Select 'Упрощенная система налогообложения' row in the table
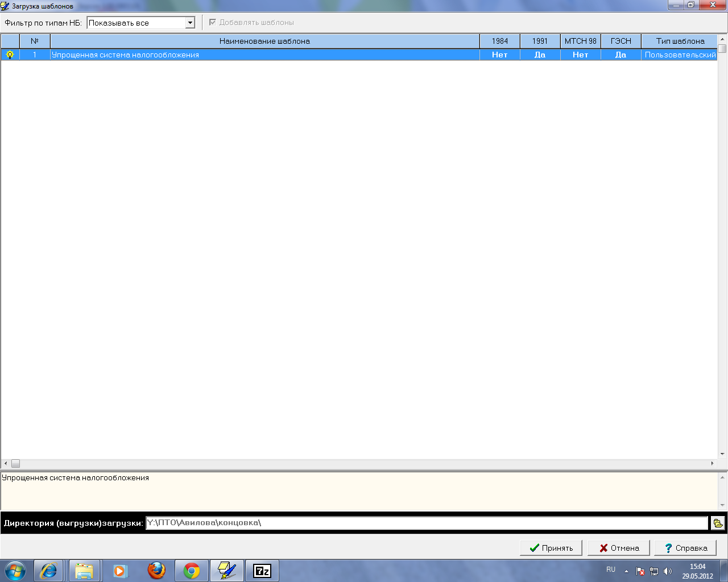The image size is (728, 582). click(x=359, y=55)
